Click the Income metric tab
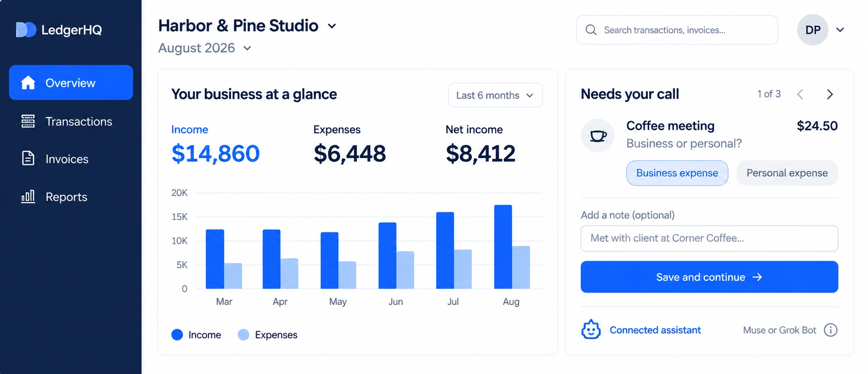 pyautogui.click(x=215, y=145)
